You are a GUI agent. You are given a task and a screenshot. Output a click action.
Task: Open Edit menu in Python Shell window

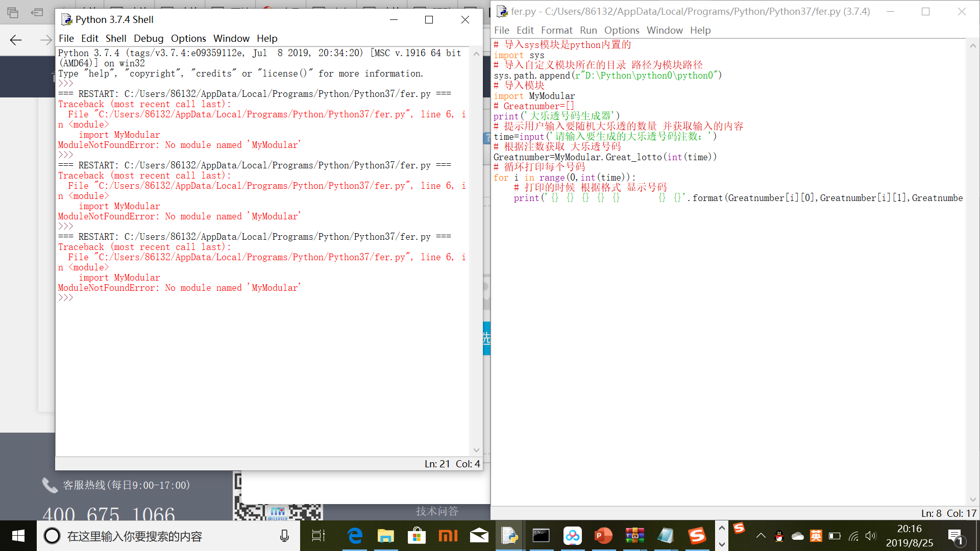coord(89,38)
